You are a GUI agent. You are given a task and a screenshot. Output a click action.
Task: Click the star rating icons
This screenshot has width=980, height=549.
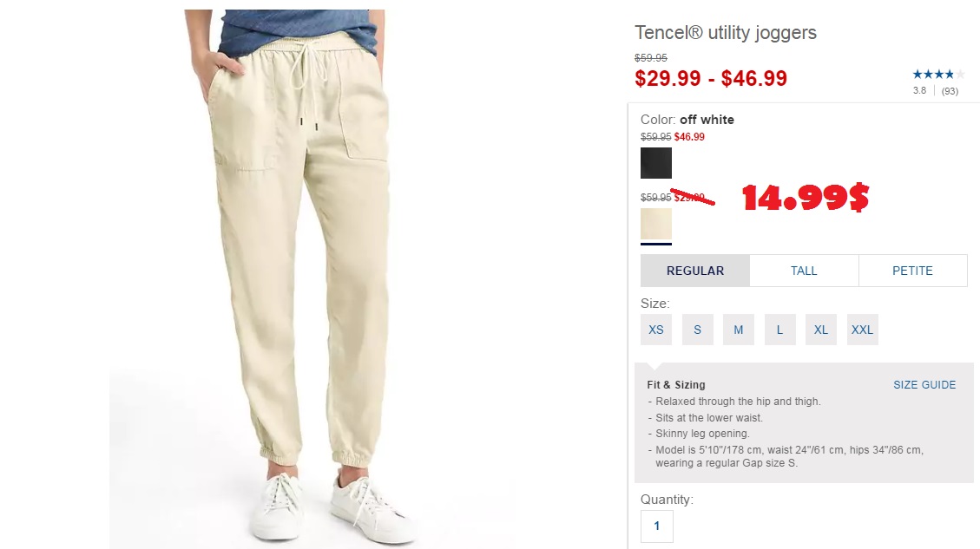[x=938, y=75]
